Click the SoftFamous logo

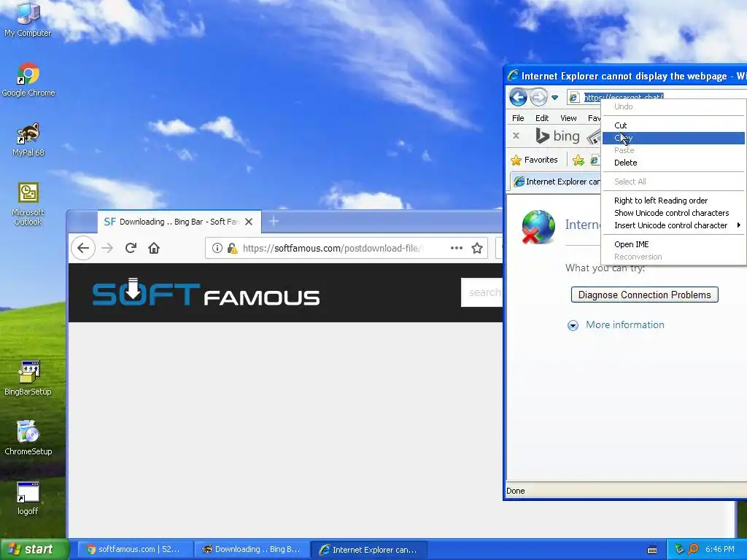pos(206,292)
